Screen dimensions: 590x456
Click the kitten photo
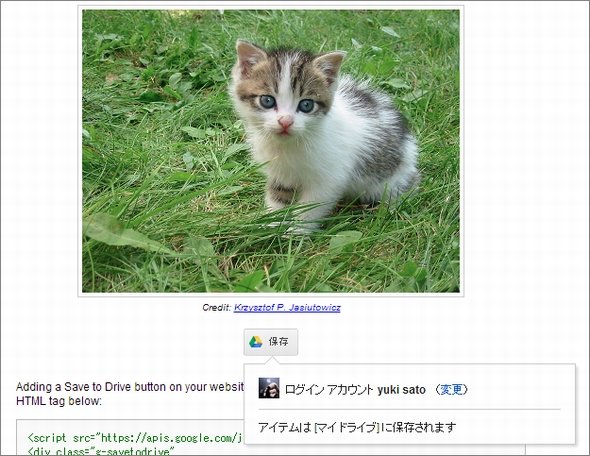(x=271, y=151)
